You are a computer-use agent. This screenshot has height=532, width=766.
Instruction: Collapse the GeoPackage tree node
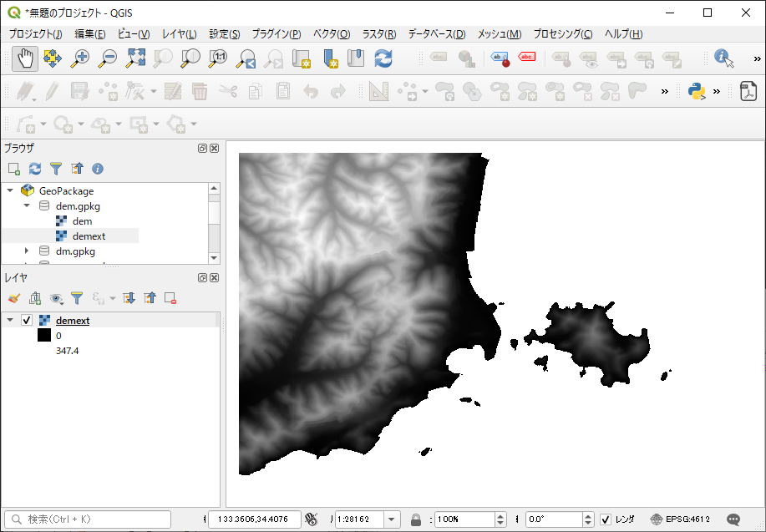pos(10,191)
